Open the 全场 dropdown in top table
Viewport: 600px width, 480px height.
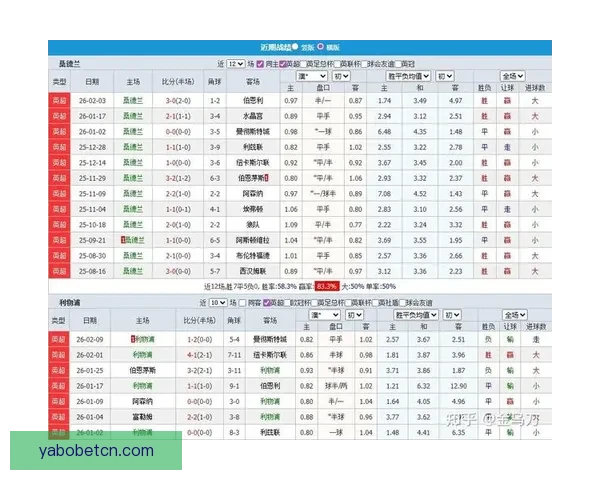(x=510, y=76)
